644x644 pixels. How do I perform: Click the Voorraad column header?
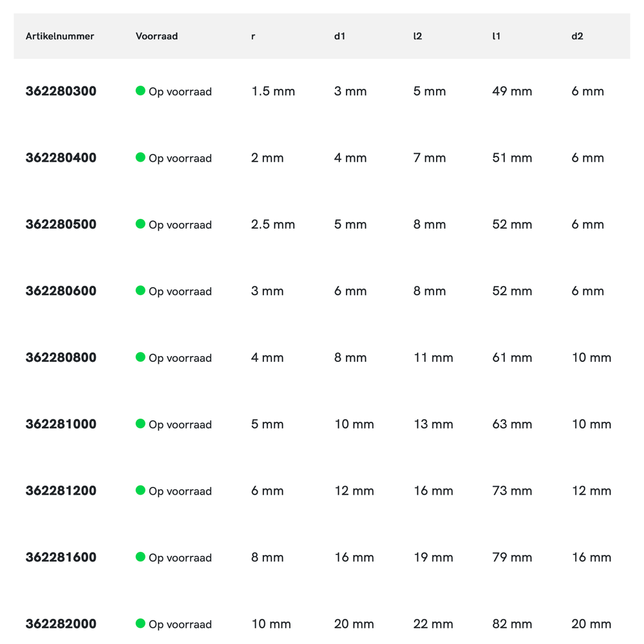(156, 36)
